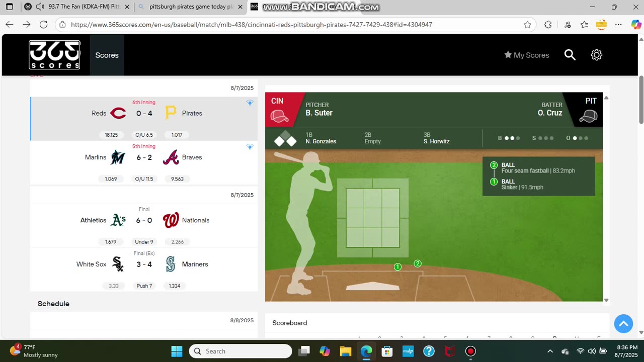The image size is (644, 362).
Task: Click the 365Scores logo
Action: (54, 55)
